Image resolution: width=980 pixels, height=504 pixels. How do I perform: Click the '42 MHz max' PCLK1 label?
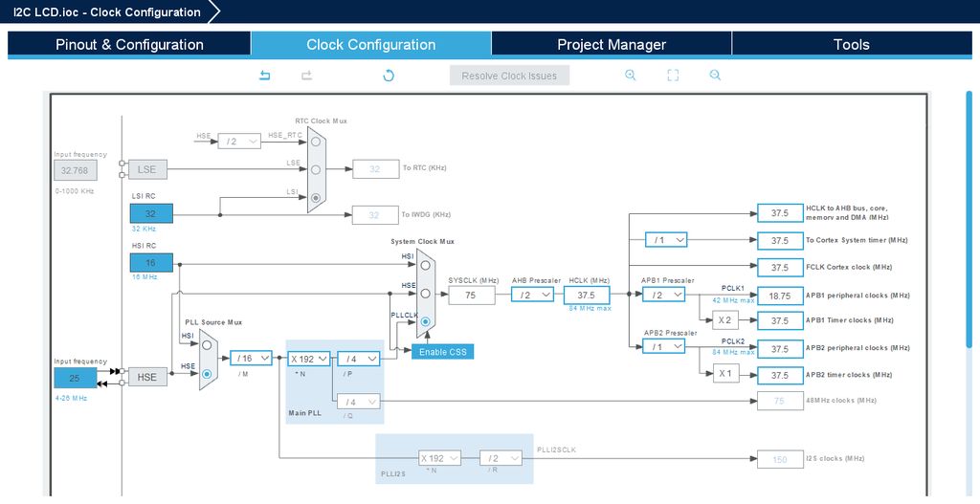(x=734, y=300)
